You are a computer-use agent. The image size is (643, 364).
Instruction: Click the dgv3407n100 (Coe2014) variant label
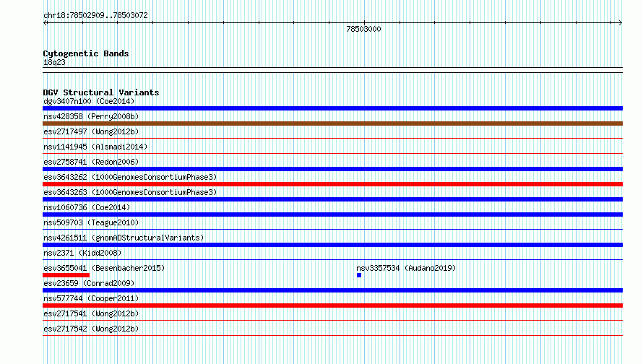click(89, 101)
